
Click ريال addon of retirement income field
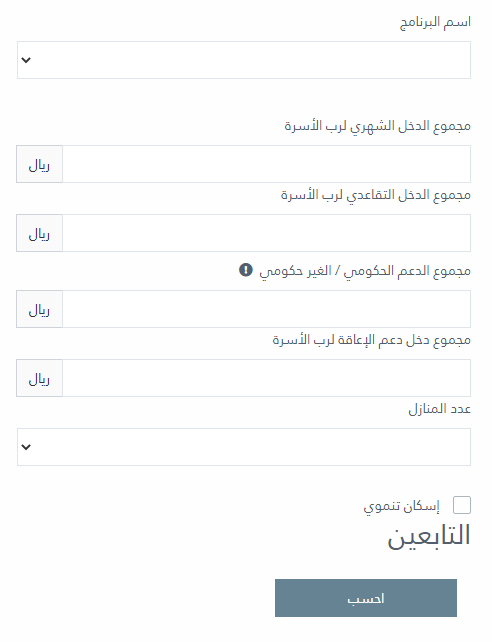[39, 233]
